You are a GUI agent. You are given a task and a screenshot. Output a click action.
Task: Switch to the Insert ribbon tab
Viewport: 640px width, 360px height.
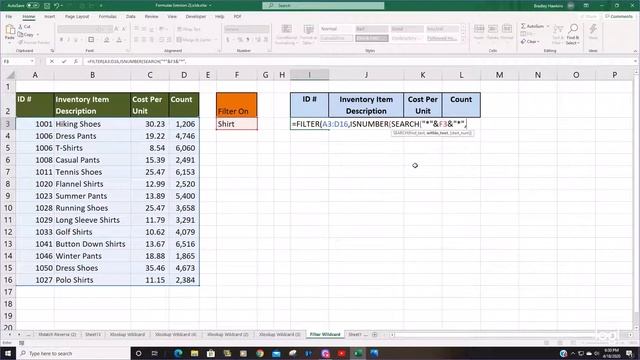coord(49,17)
